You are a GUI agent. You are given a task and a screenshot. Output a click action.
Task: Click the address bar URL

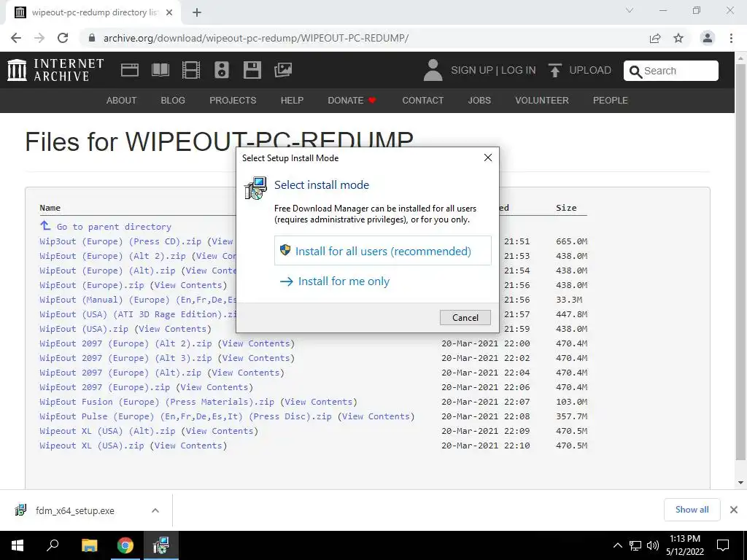(256, 38)
